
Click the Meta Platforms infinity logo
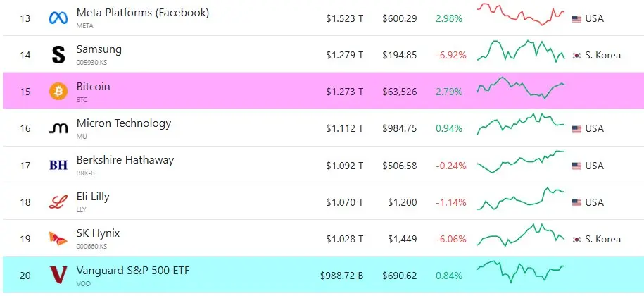[x=58, y=18]
